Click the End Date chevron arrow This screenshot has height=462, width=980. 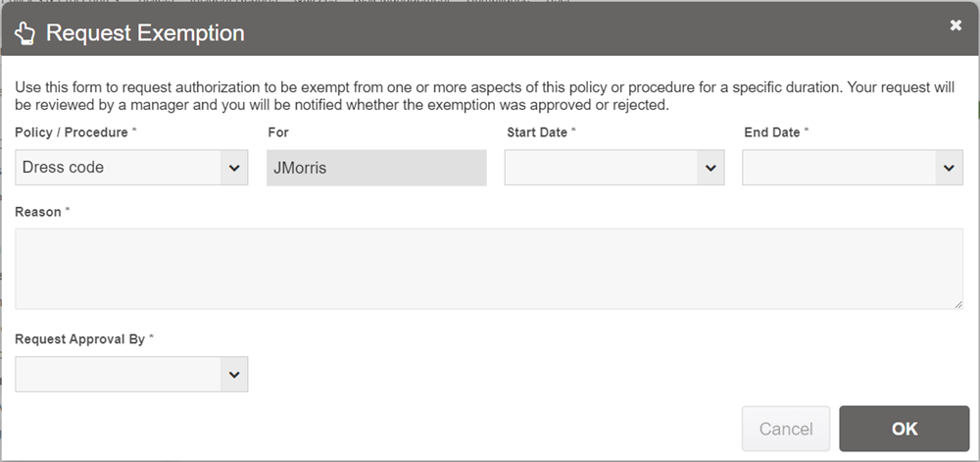(x=949, y=168)
